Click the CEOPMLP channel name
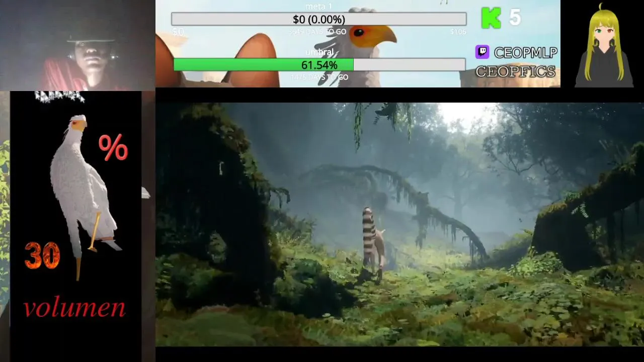Screen dimensions: 644x362 pyautogui.click(x=525, y=52)
